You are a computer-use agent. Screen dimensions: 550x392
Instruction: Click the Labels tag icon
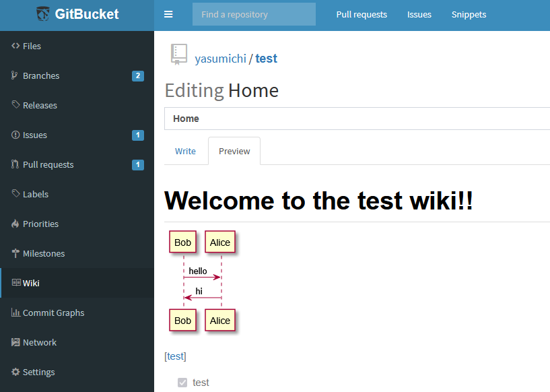coord(15,193)
